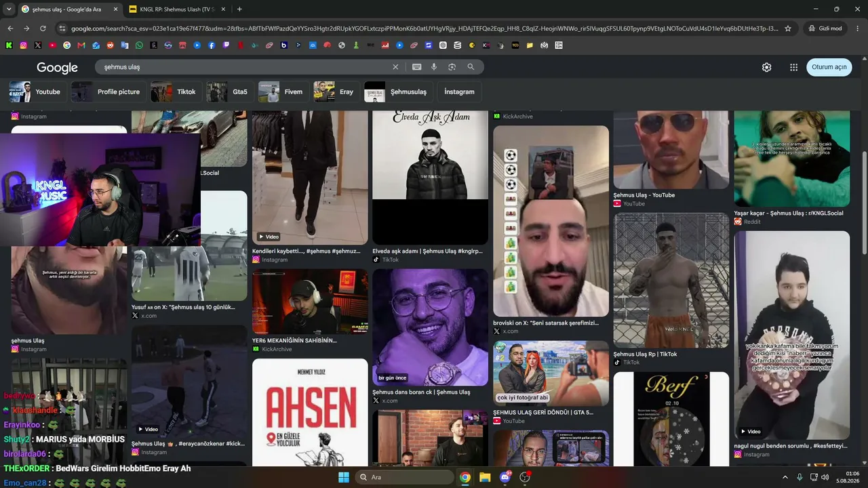
Task: Filter images by the Eray chip
Action: tap(336, 92)
